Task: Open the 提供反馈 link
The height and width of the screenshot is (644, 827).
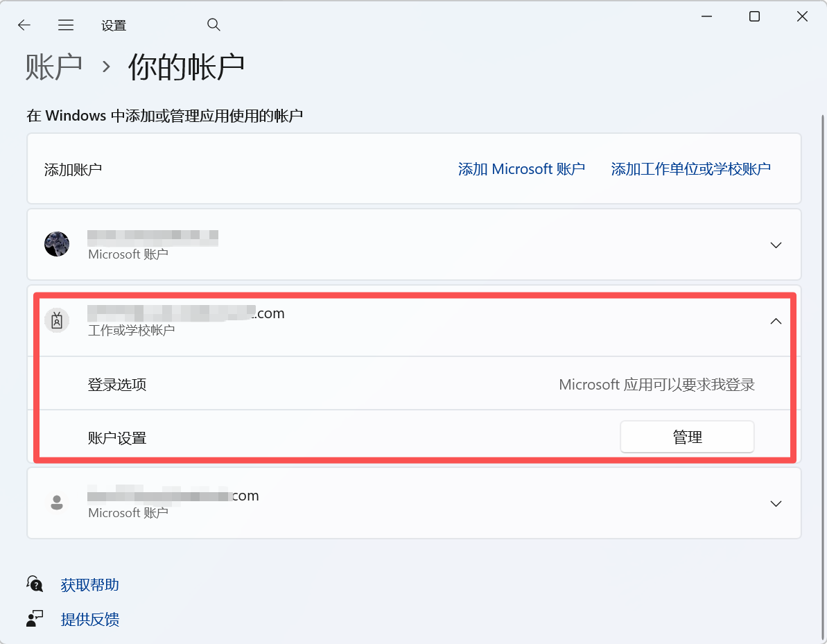Action: click(x=89, y=619)
